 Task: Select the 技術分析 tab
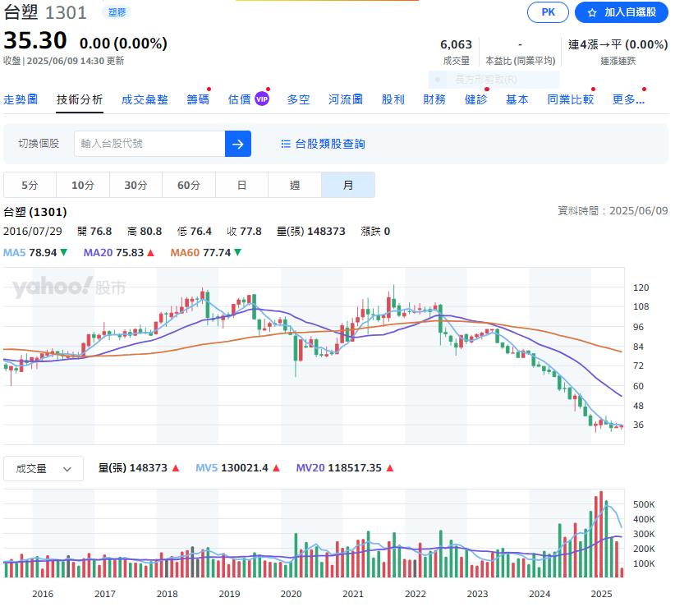pyautogui.click(x=80, y=100)
